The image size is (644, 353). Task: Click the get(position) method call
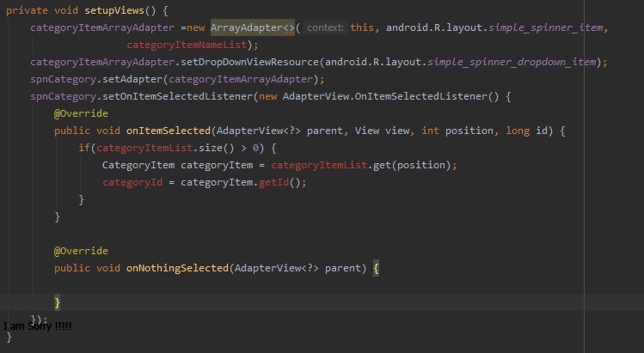coord(402,165)
